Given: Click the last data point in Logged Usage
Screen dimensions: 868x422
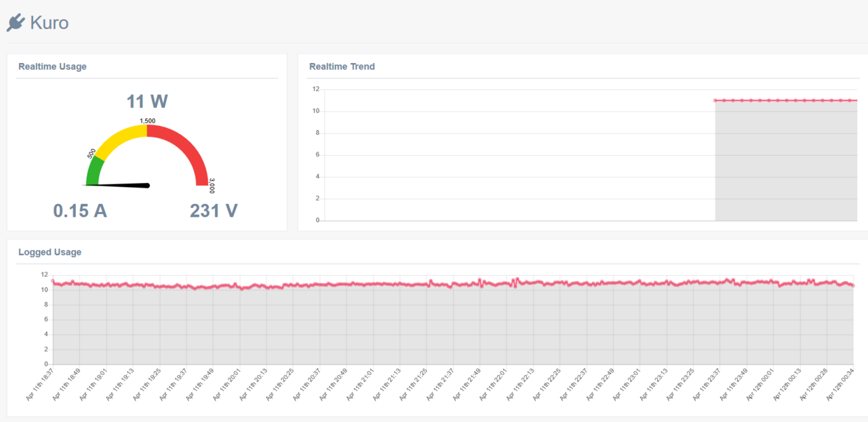Looking at the screenshot, I should click(x=852, y=286).
